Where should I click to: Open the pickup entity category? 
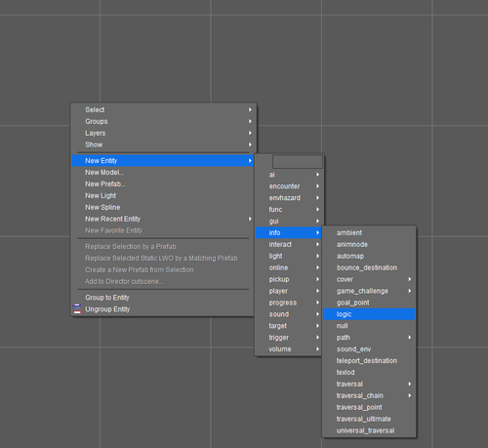click(289, 279)
